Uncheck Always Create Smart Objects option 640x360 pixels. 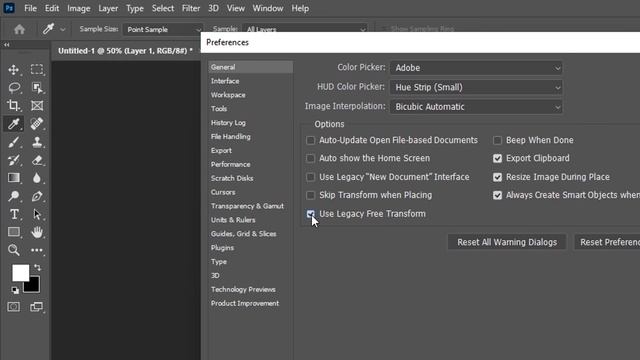[x=497, y=195]
